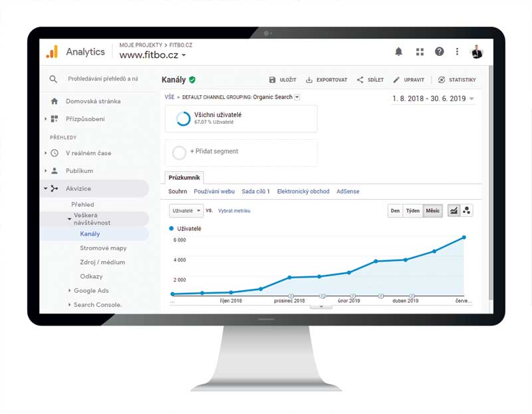Viewport: 532px width, 414px height.
Task: Select Kanály in the sidebar
Action: [90, 234]
